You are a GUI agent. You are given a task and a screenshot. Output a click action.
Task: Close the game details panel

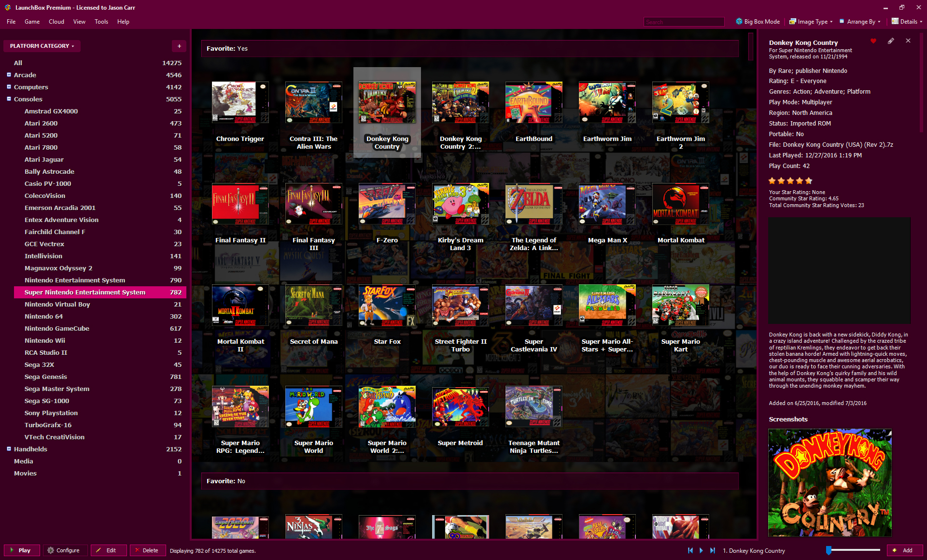point(908,41)
